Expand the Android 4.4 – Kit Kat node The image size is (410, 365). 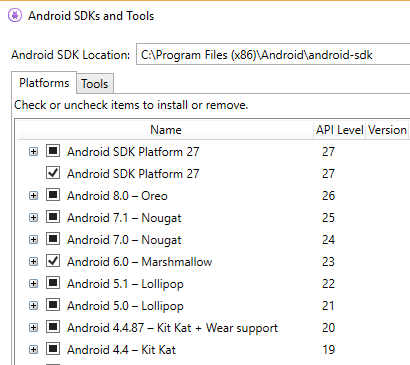(33, 350)
